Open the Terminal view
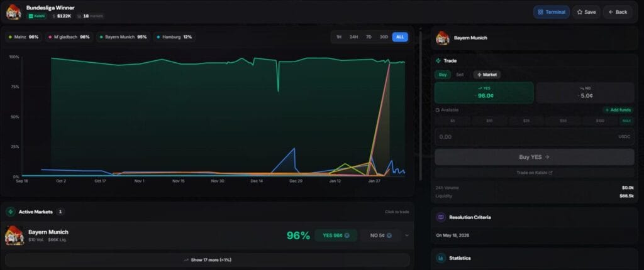 coord(552,12)
